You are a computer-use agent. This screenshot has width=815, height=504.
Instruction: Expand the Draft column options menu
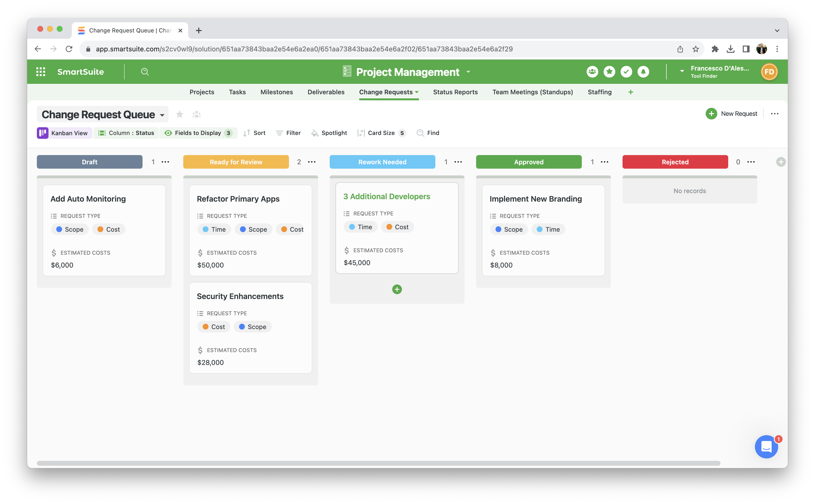(x=165, y=162)
